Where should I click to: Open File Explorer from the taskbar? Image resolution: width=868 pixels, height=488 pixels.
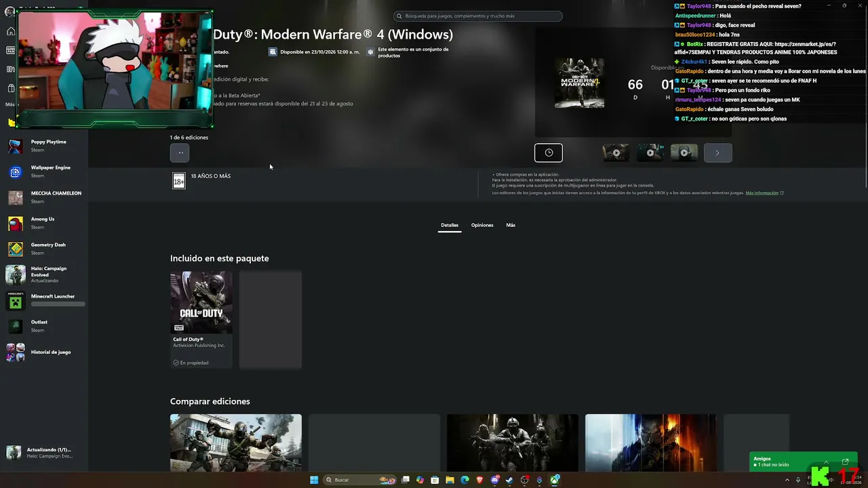pyautogui.click(x=450, y=480)
